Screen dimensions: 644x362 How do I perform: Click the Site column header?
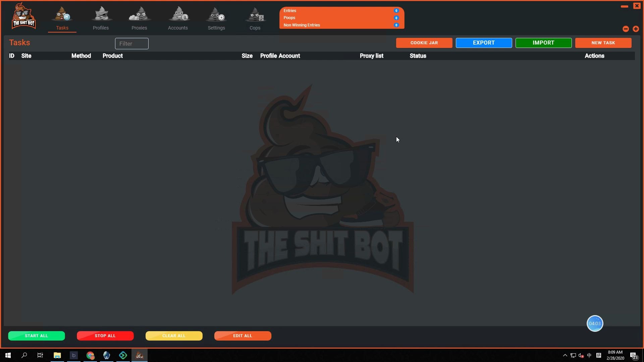[26, 56]
